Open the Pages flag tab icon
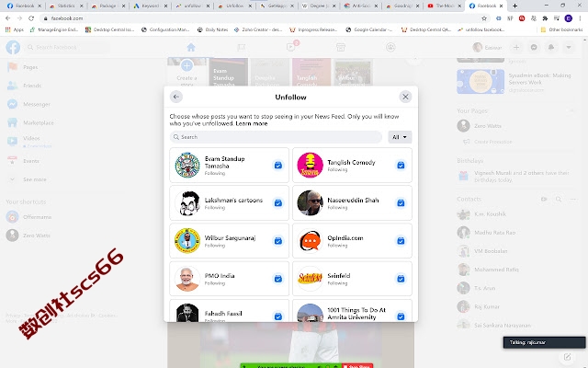 [241, 47]
